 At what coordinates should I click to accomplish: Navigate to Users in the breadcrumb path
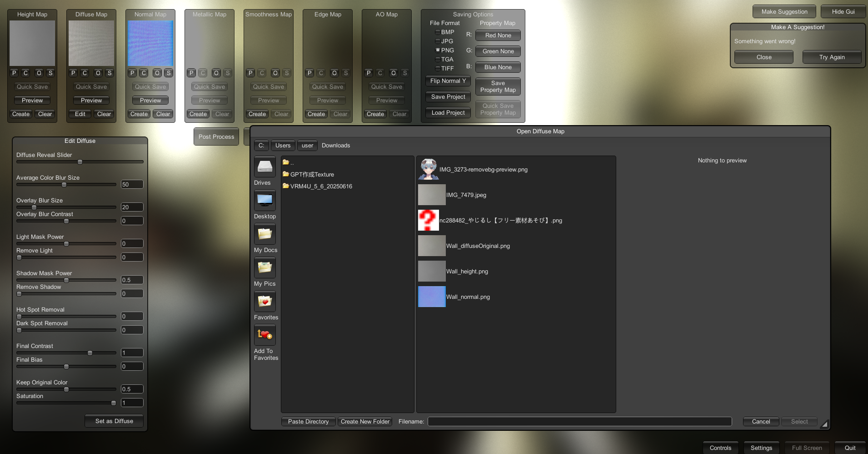click(x=283, y=145)
